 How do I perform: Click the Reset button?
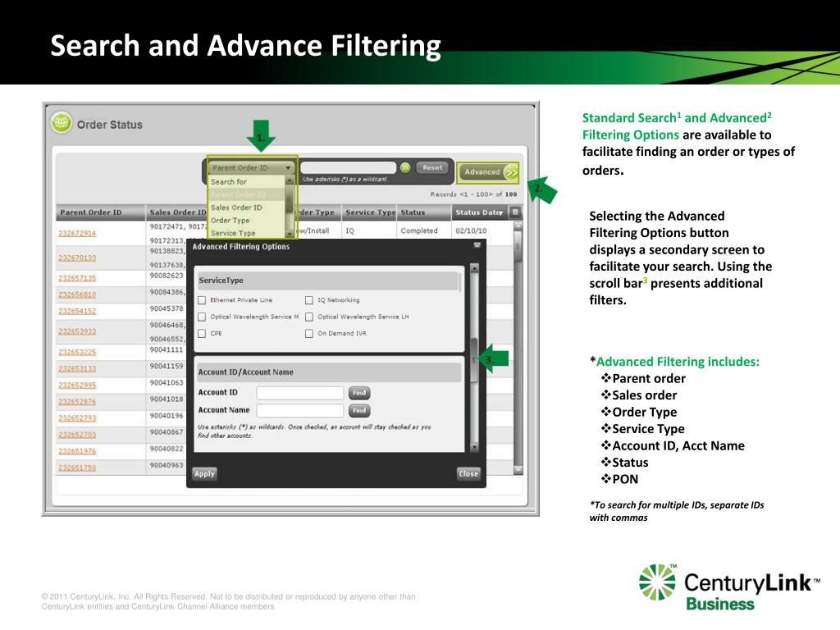[x=432, y=167]
